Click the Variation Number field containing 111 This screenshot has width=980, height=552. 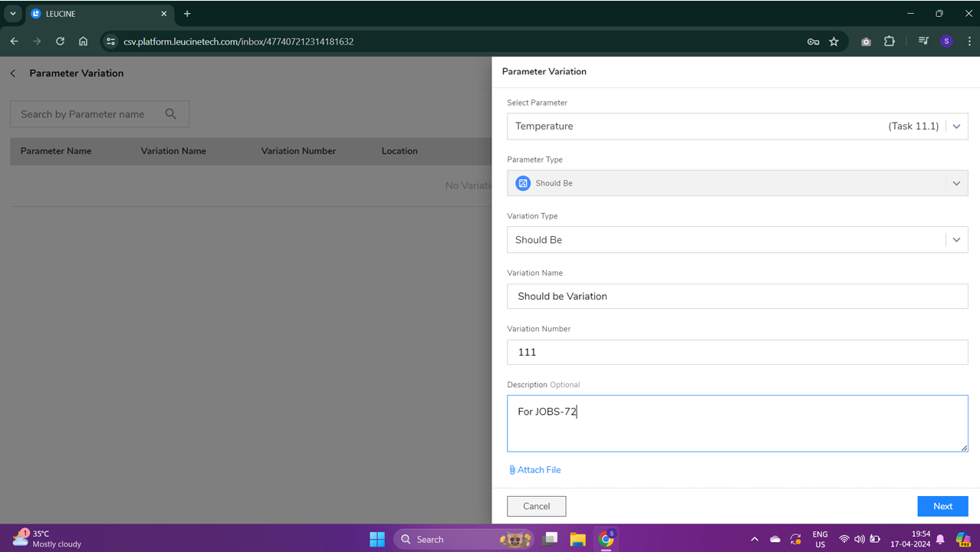click(737, 352)
